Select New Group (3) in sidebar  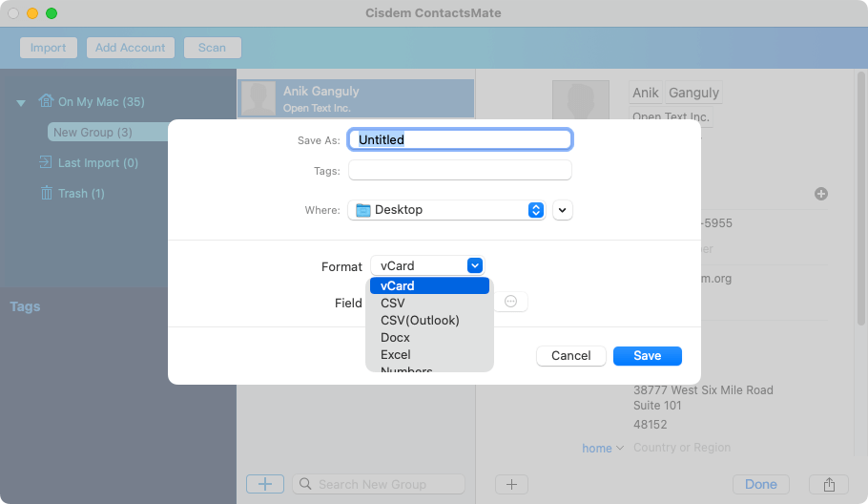[x=108, y=133]
